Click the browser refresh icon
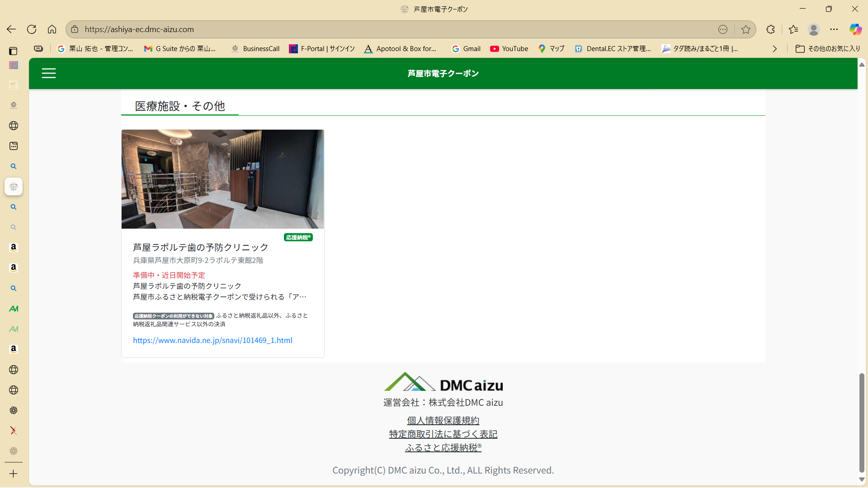 (x=32, y=29)
